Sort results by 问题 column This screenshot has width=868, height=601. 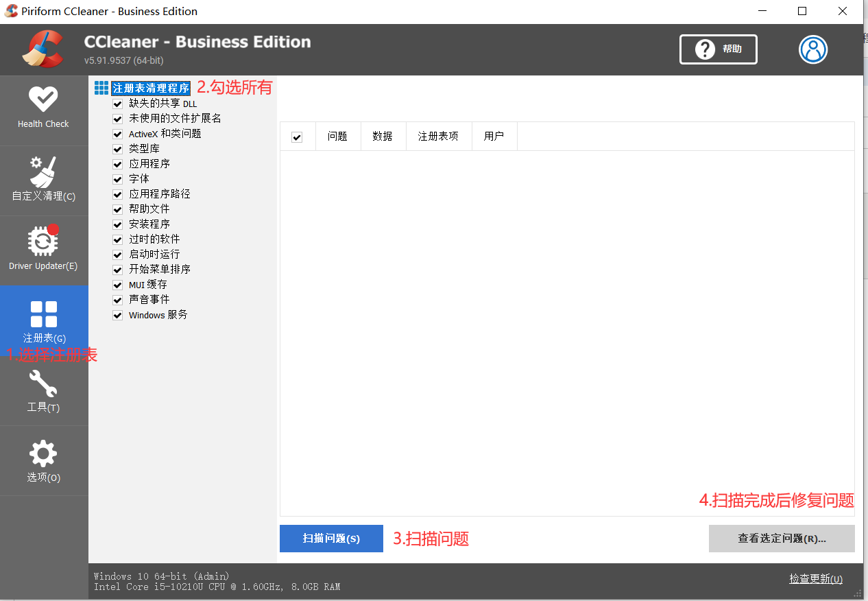pyautogui.click(x=337, y=136)
